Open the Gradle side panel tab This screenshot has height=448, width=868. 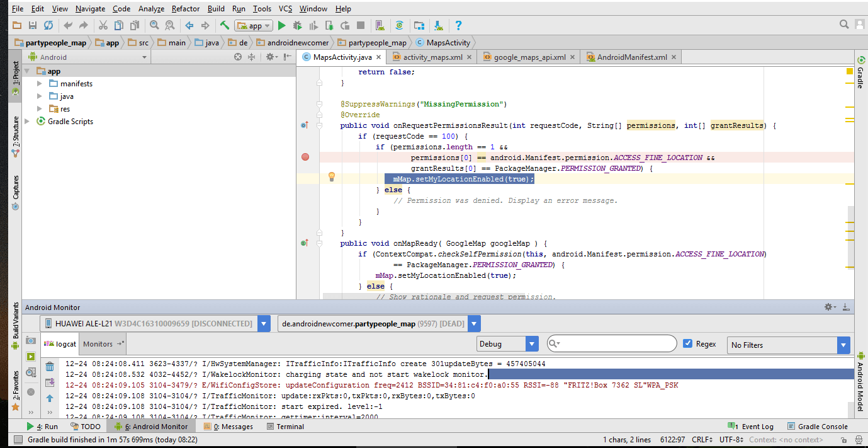(x=860, y=72)
